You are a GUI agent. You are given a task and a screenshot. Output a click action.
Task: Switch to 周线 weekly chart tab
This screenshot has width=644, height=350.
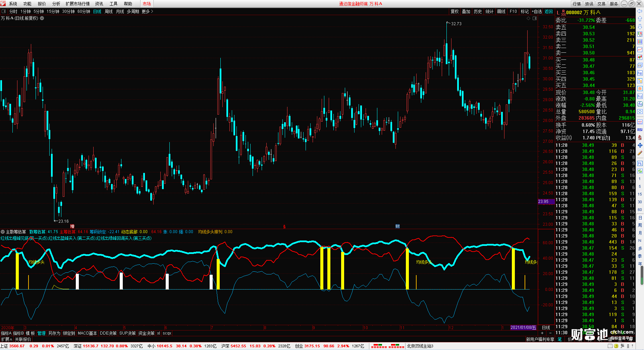109,11
